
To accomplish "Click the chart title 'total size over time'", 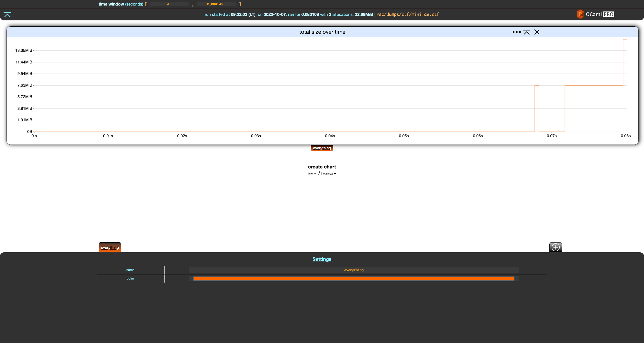I will point(322,32).
